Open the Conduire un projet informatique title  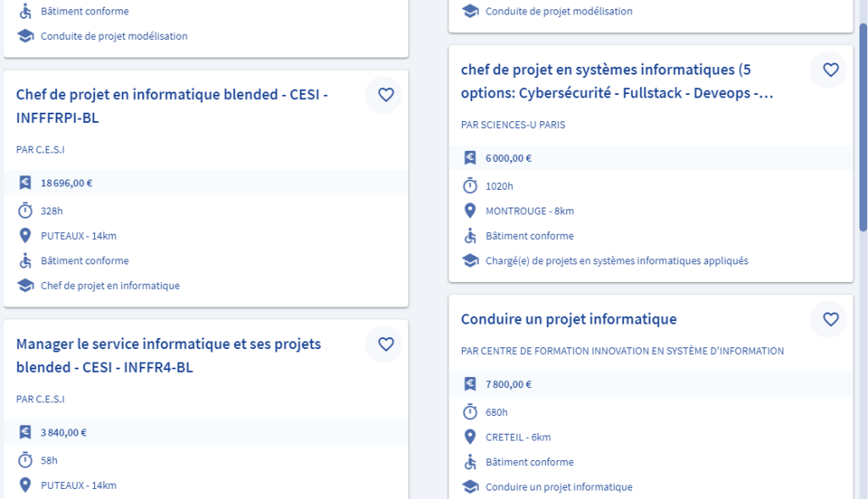(568, 319)
